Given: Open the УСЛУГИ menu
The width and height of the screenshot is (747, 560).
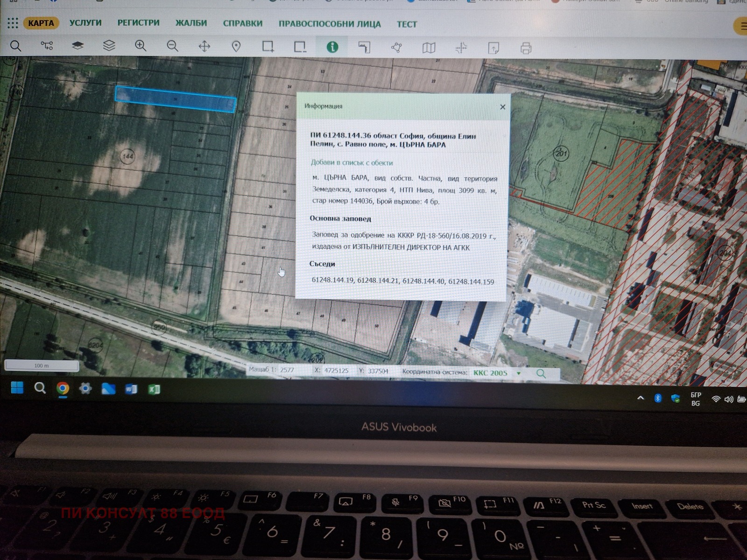Looking at the screenshot, I should point(85,23).
